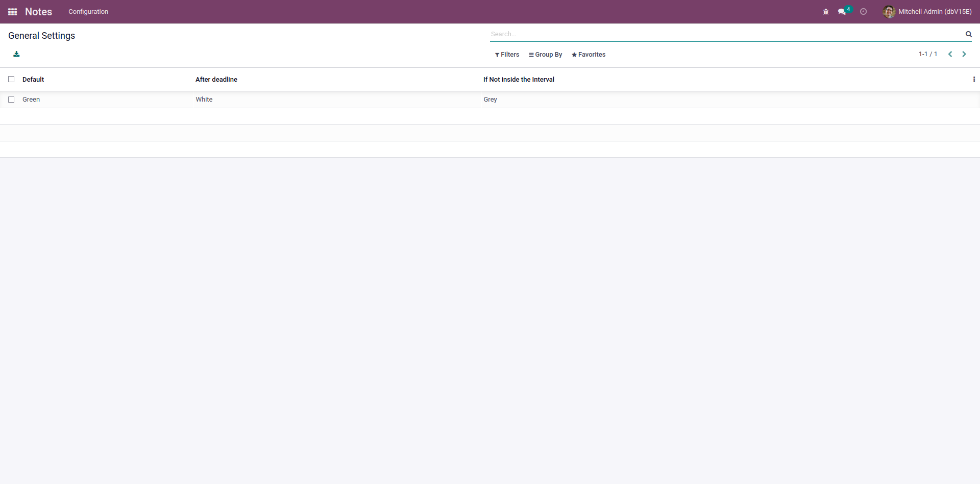980x484 pixels.
Task: Sort by If Not inside the Interval header
Action: coord(519,79)
